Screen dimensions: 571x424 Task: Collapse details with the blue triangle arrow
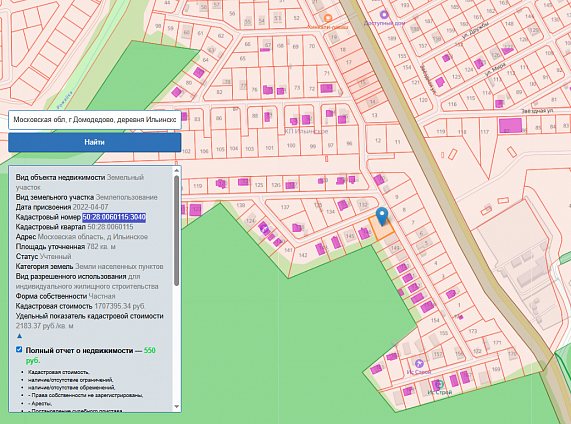click(x=20, y=336)
